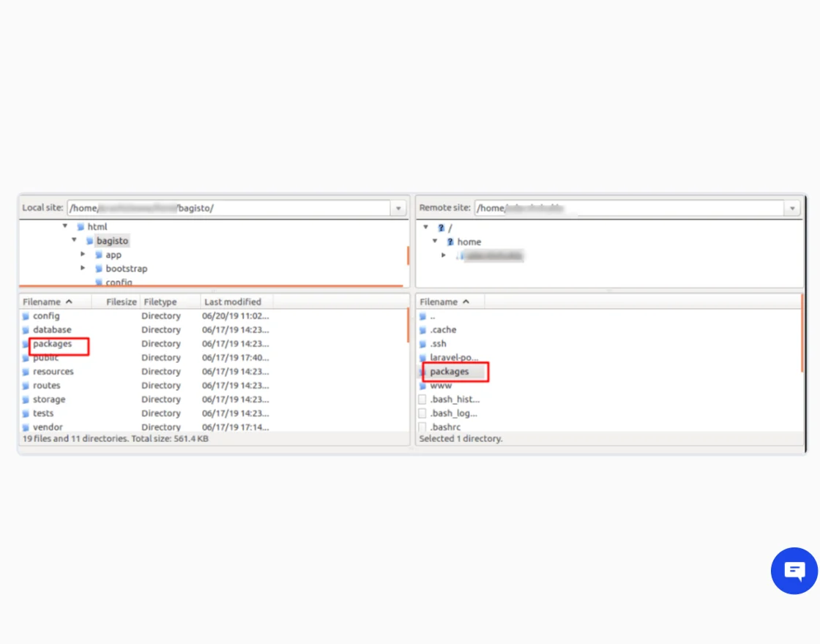Open the chat support bubble icon
The height and width of the screenshot is (644, 820).
(794, 570)
